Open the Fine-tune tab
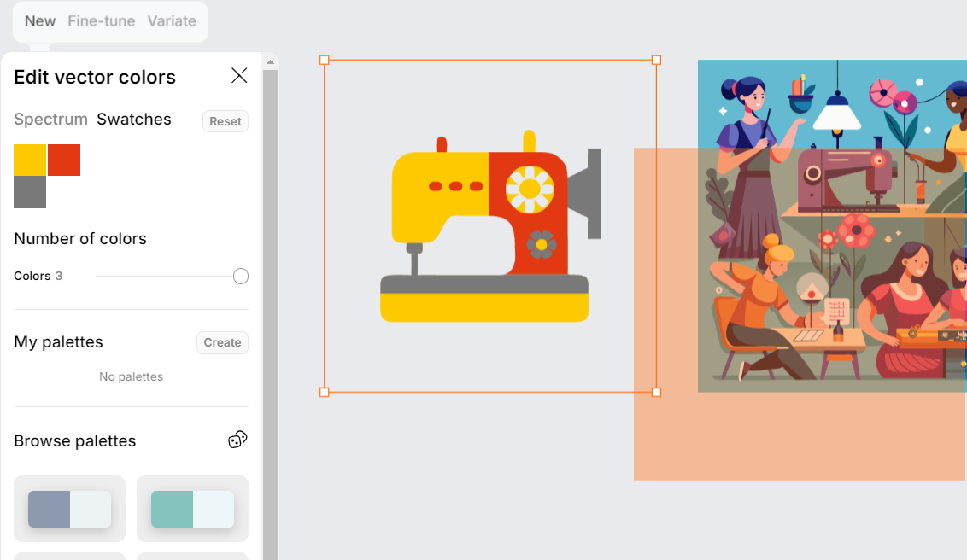This screenshot has height=560, width=967. pos(101,21)
